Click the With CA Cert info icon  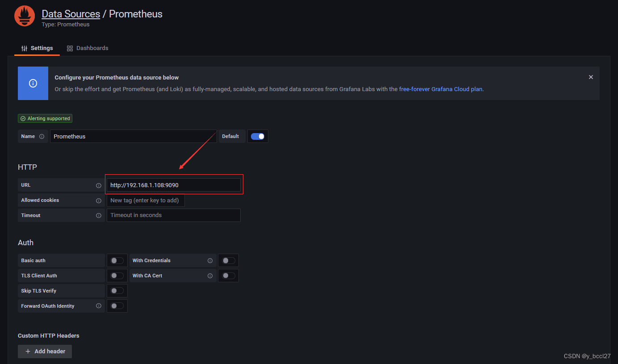coord(210,276)
